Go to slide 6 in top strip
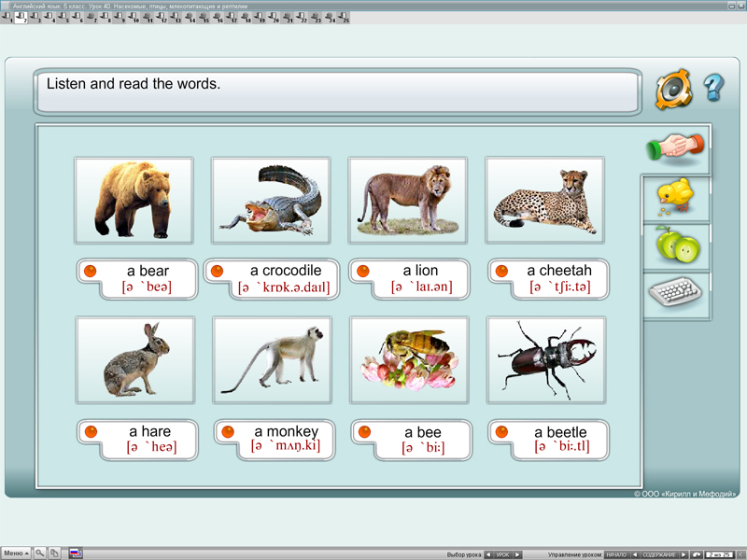 [x=78, y=17]
